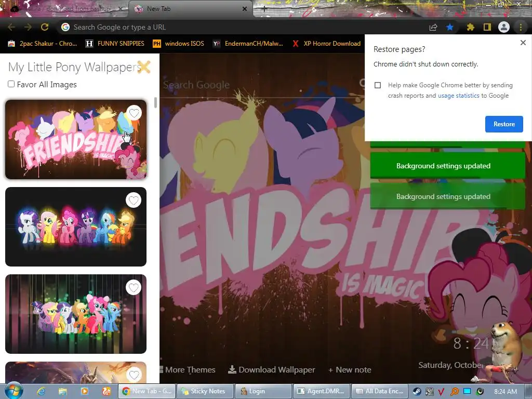Select the striped background ponies thumbnail
Viewport: 532px width, 399px height.
point(76,314)
